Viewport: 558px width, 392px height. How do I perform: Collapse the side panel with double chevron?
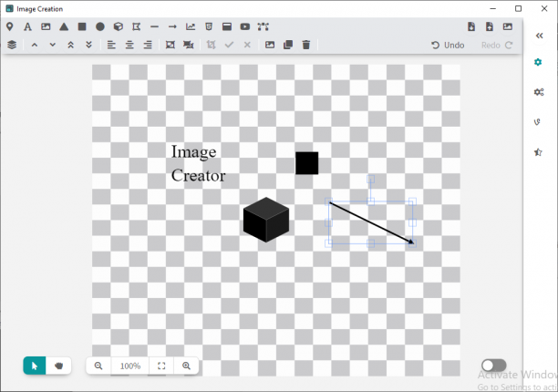[540, 36]
